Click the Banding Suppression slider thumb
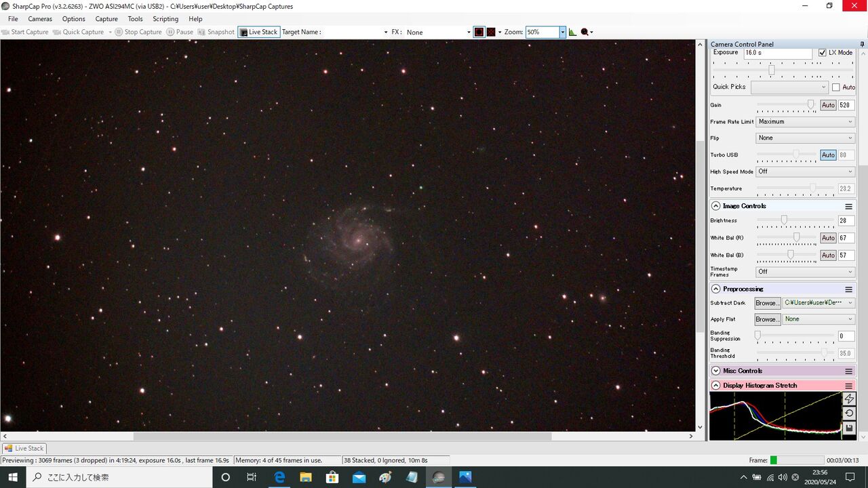 (x=757, y=335)
